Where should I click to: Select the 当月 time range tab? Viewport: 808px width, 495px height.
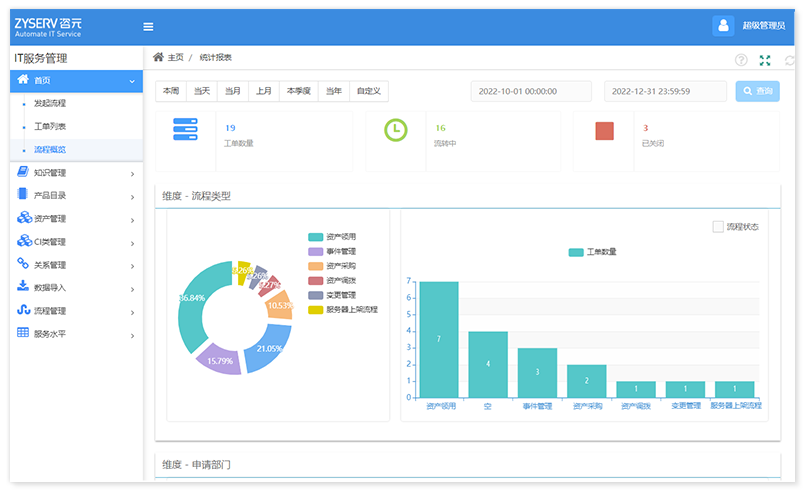click(233, 91)
